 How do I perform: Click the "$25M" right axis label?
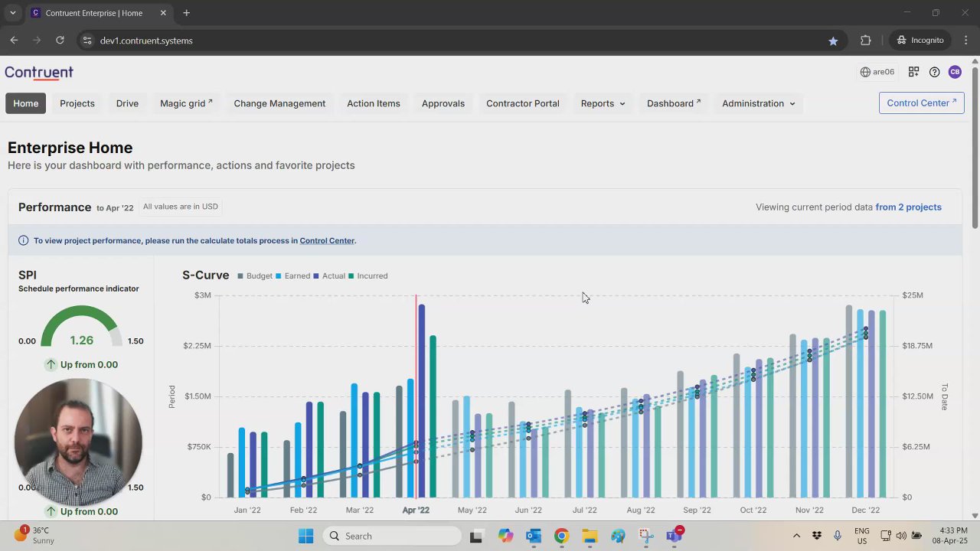coord(913,295)
